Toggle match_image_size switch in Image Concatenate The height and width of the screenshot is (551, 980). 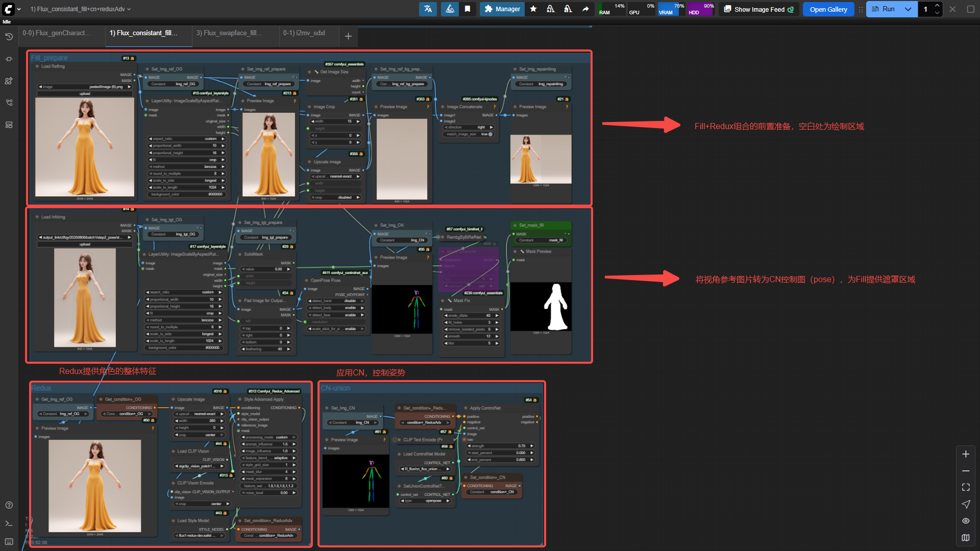(x=490, y=134)
